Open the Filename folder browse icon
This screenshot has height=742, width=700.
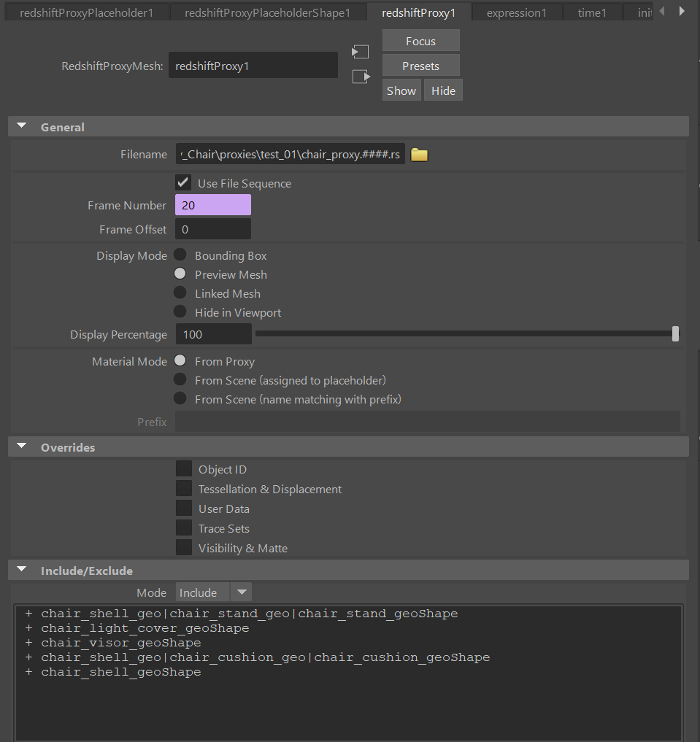(x=419, y=155)
